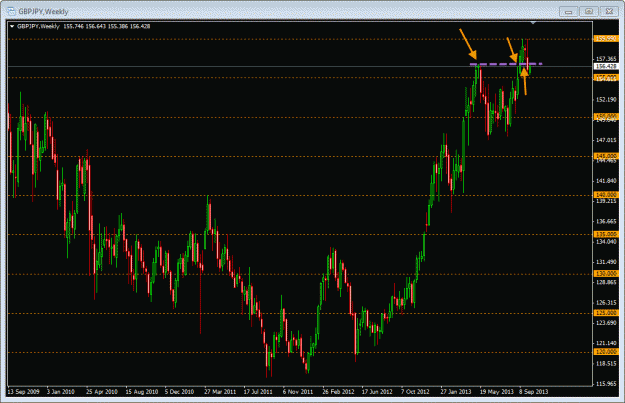Click the 3 Jan 2010 date label
This screenshot has width=625, height=403.
click(61, 392)
